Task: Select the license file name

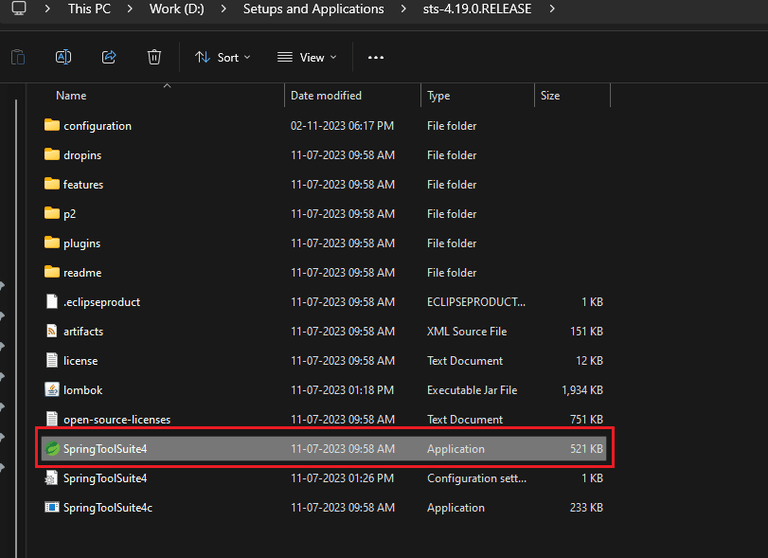Action: point(80,361)
